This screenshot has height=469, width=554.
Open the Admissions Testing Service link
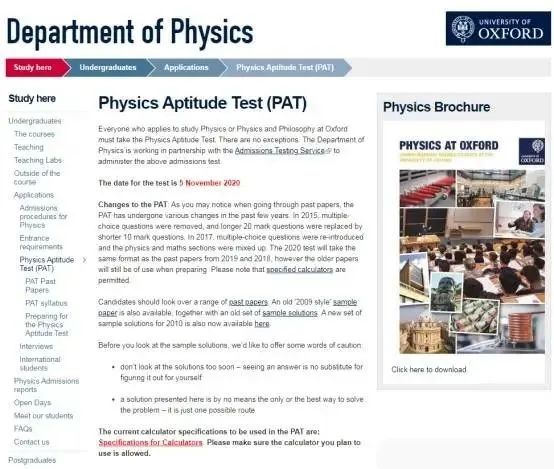coord(279,151)
